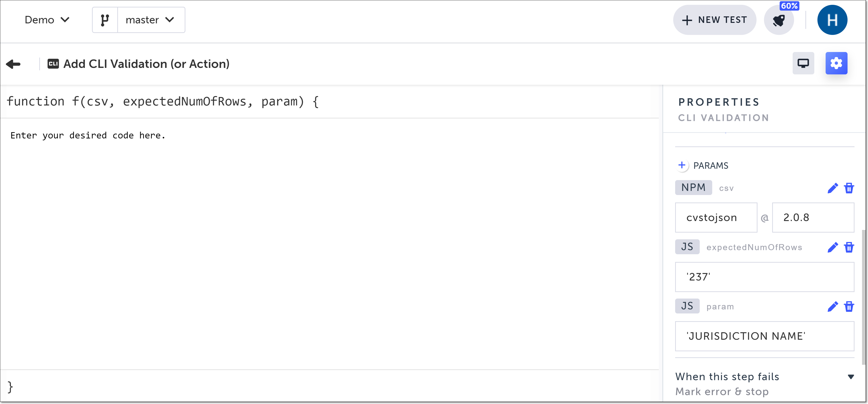Click the back arrow icon
This screenshot has height=404, width=868.
click(x=13, y=64)
